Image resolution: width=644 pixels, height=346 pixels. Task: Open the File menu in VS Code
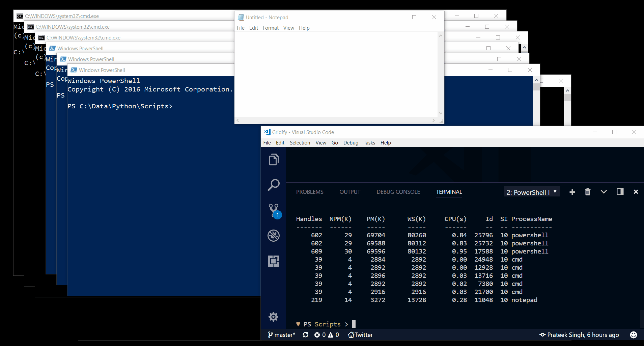pos(267,143)
